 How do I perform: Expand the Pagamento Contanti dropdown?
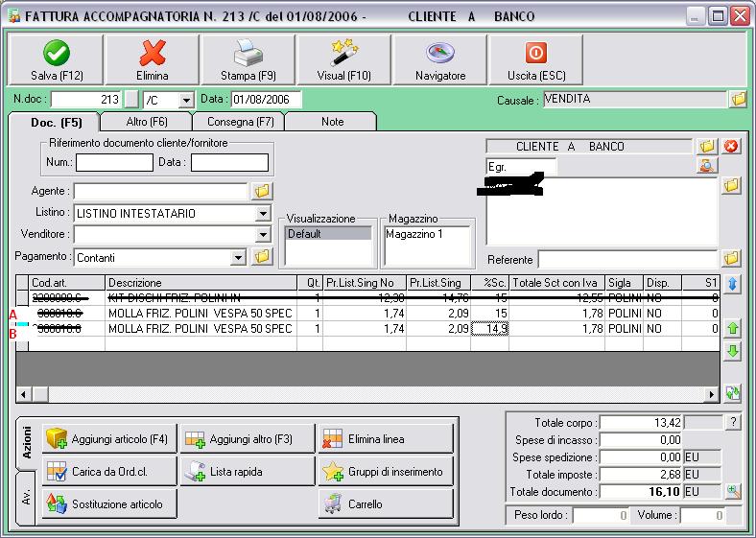pos(238,258)
